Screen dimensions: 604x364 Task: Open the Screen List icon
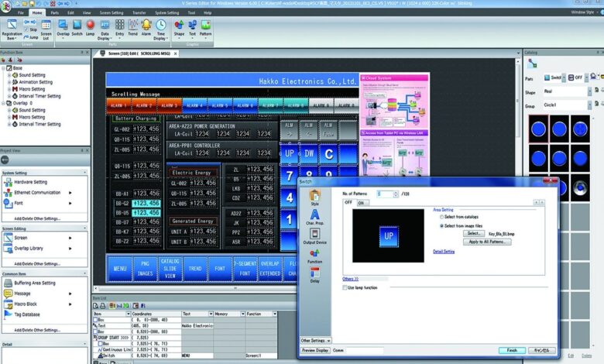(x=46, y=30)
